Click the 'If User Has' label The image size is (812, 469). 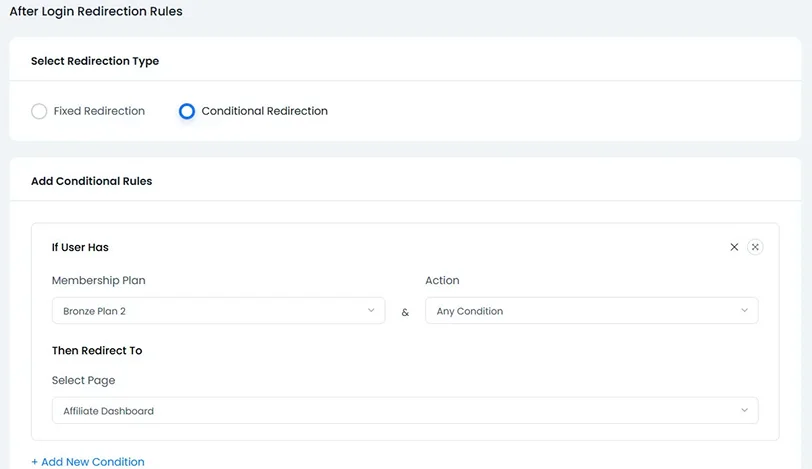[x=80, y=247]
